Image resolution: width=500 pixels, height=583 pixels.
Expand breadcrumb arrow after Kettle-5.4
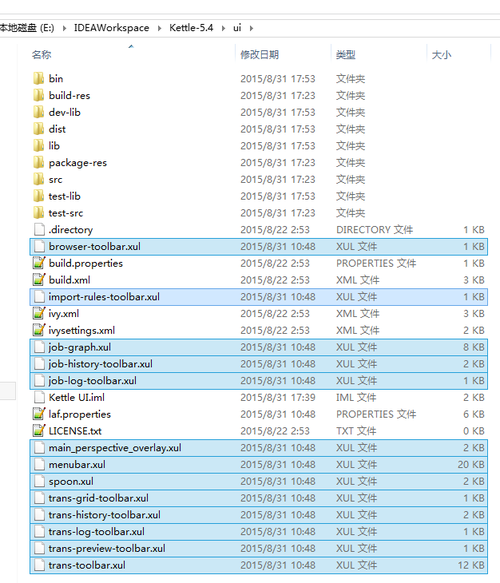[x=223, y=28]
